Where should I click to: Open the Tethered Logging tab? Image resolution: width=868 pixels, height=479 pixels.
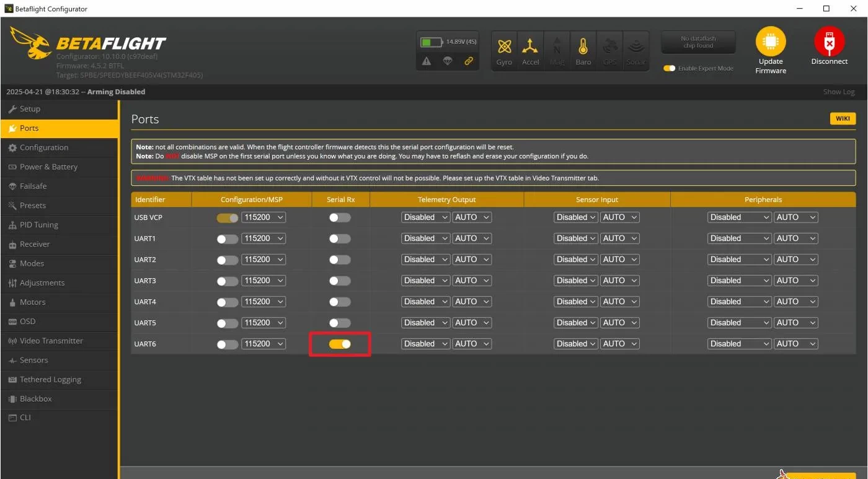pyautogui.click(x=59, y=379)
